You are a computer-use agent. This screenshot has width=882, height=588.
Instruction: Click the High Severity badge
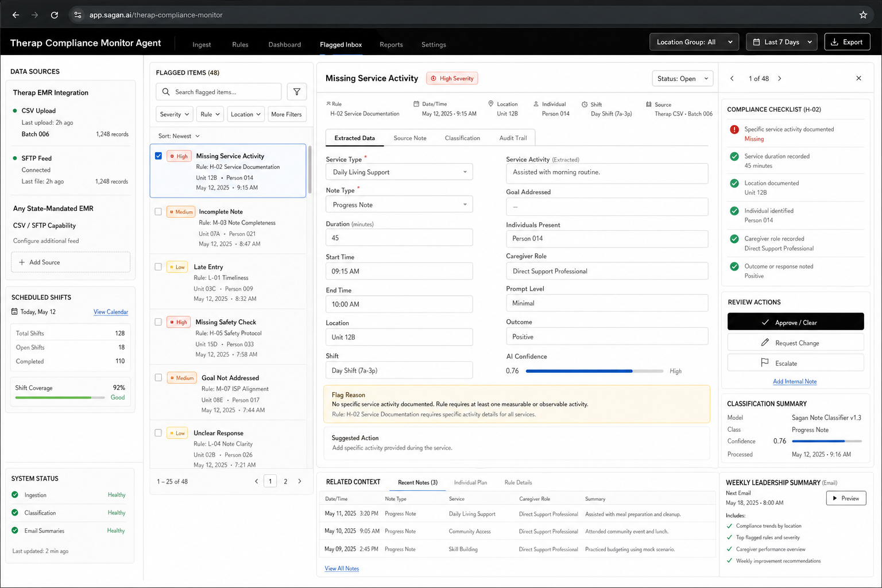point(452,79)
